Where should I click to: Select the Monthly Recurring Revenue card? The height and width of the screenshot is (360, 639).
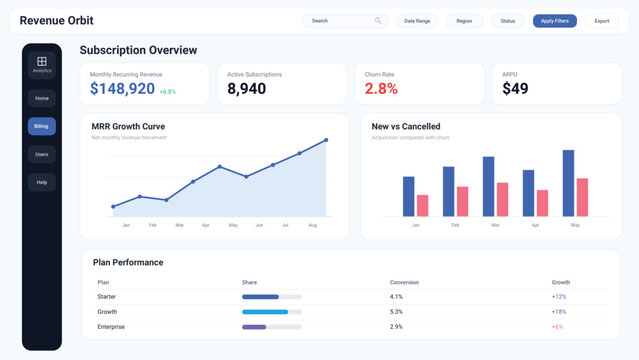145,84
